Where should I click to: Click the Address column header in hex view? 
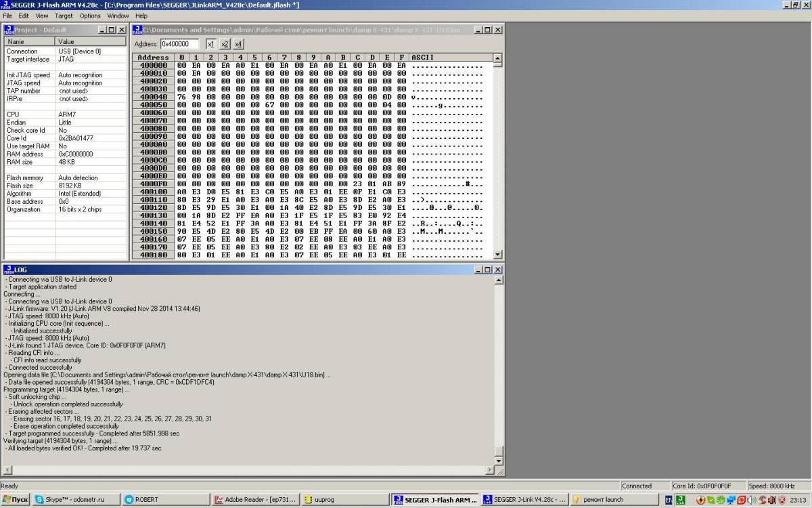pyautogui.click(x=153, y=58)
